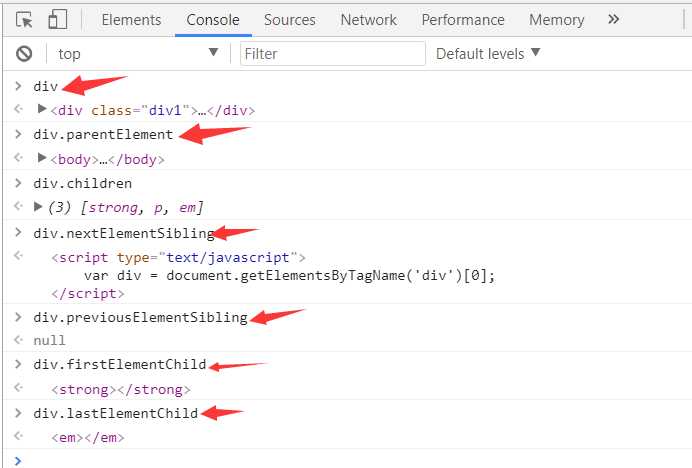Show more DevTools tabs via double chevron

[613, 19]
